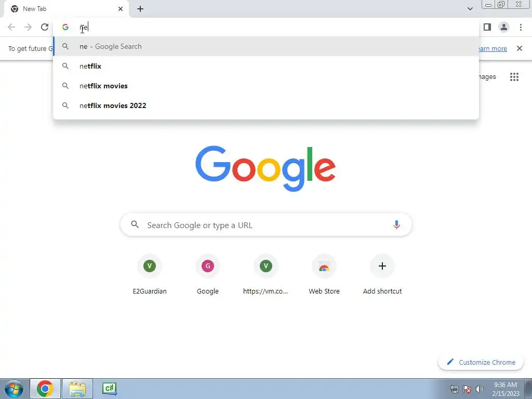532x399 pixels.
Task: Pick the 'netflix' suggestion
Action: coord(266,66)
